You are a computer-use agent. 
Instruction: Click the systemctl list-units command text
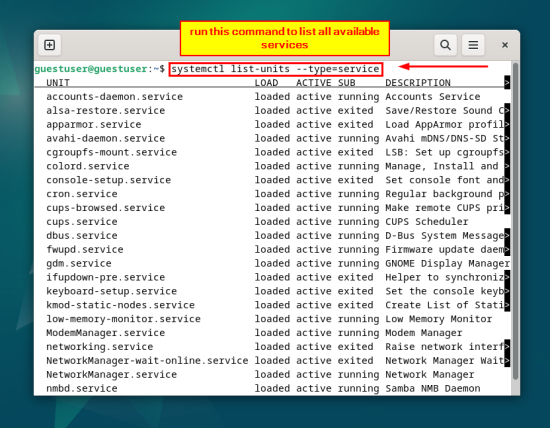coord(275,69)
